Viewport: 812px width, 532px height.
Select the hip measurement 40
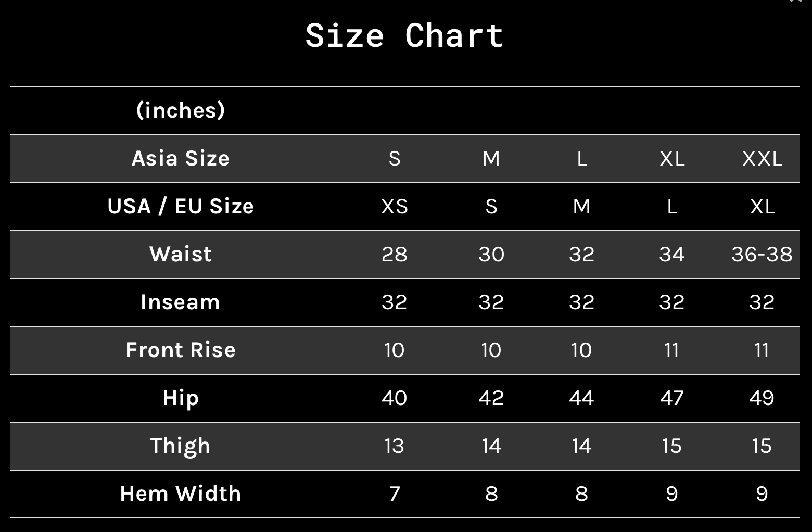click(x=395, y=398)
